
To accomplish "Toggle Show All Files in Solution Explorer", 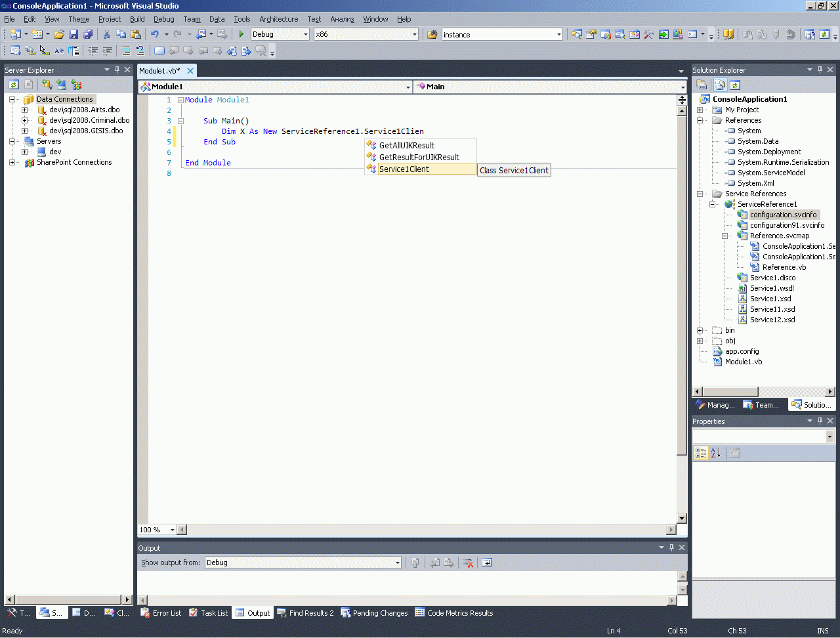I will coord(721,85).
